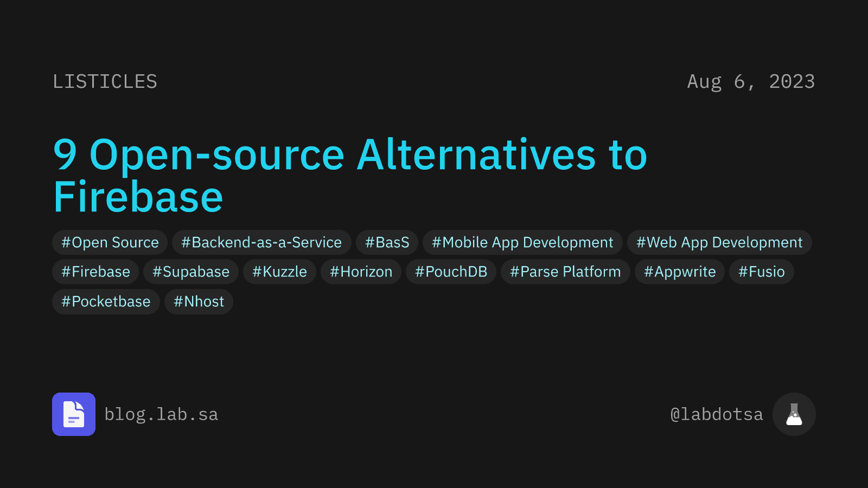Click the lab flask icon beside @labdotsa
868x488 pixels.
point(794,414)
